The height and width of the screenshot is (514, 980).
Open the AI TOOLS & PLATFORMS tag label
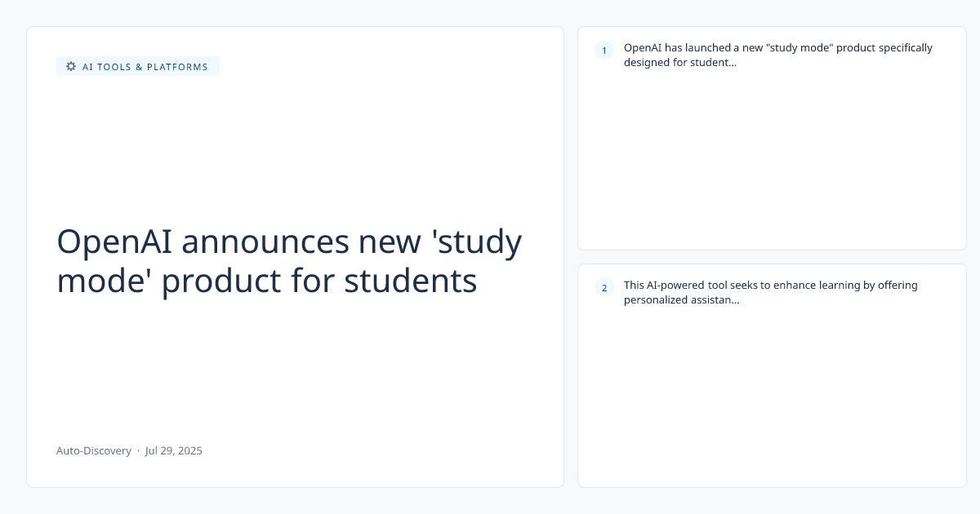[145, 67]
